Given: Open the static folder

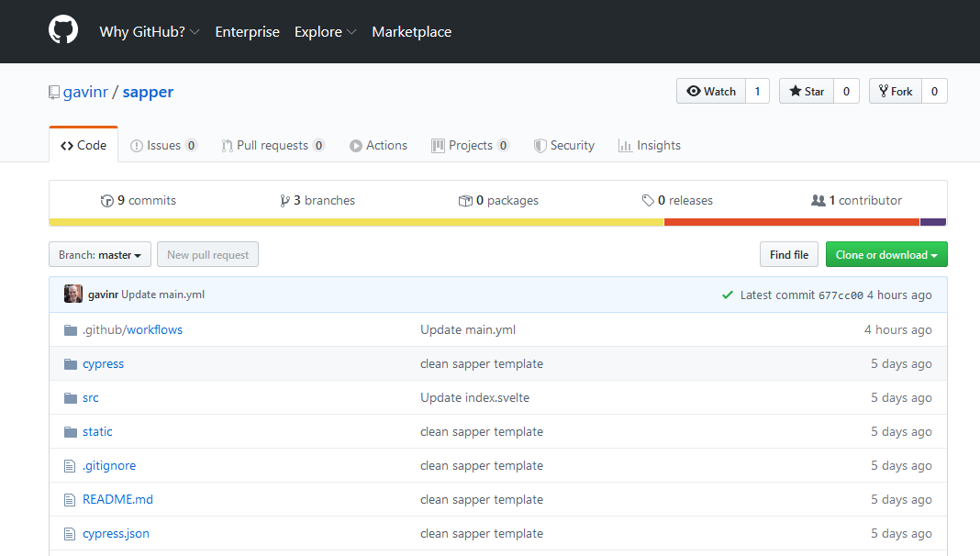Looking at the screenshot, I should click(x=97, y=432).
